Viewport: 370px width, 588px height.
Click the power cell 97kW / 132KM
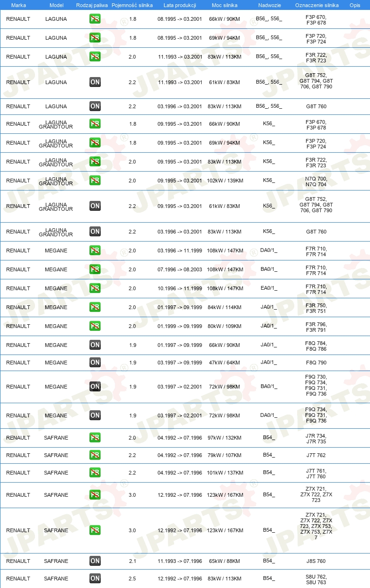(225, 438)
